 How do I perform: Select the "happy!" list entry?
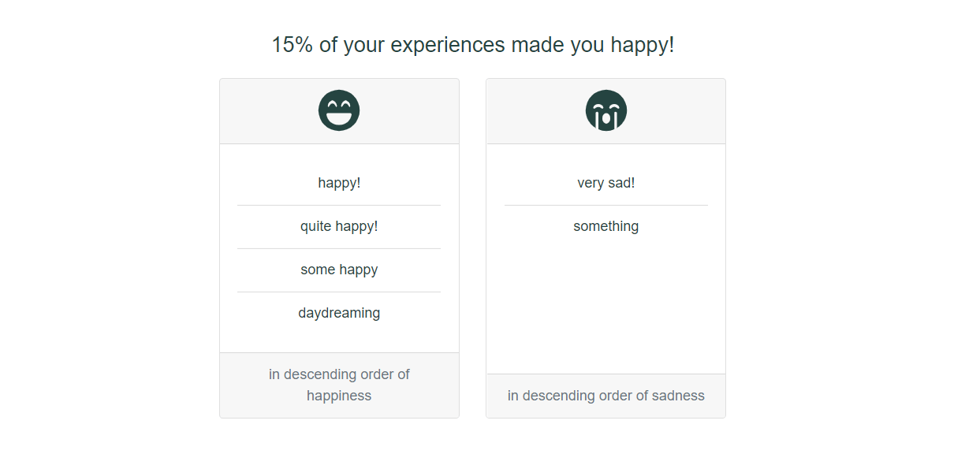[x=338, y=182]
